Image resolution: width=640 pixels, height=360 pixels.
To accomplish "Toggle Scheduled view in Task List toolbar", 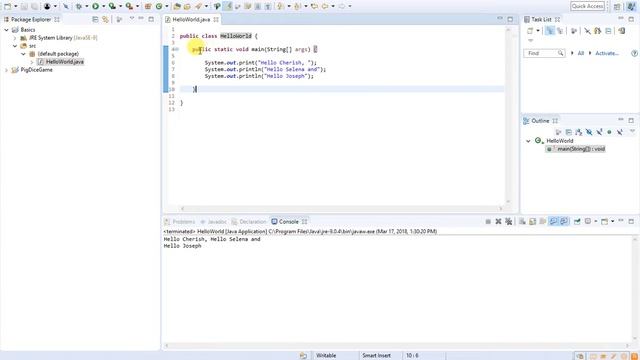I will pyautogui.click(x=560, y=31).
